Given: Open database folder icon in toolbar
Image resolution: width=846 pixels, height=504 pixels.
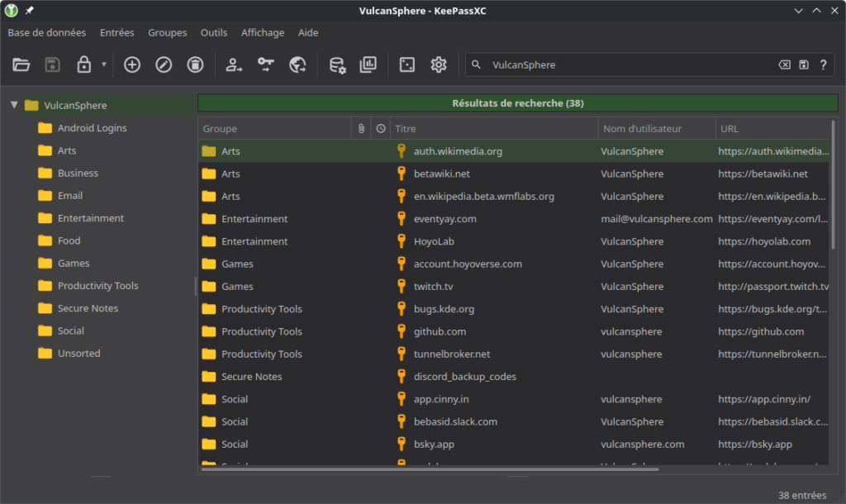Looking at the screenshot, I should coord(21,64).
